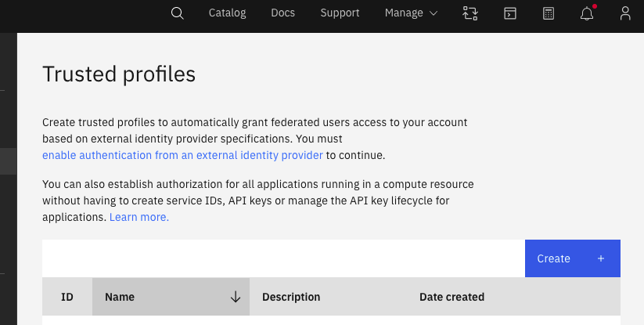Viewport: 644px width, 325px height.
Task: Select the Name column header
Action: [120, 297]
